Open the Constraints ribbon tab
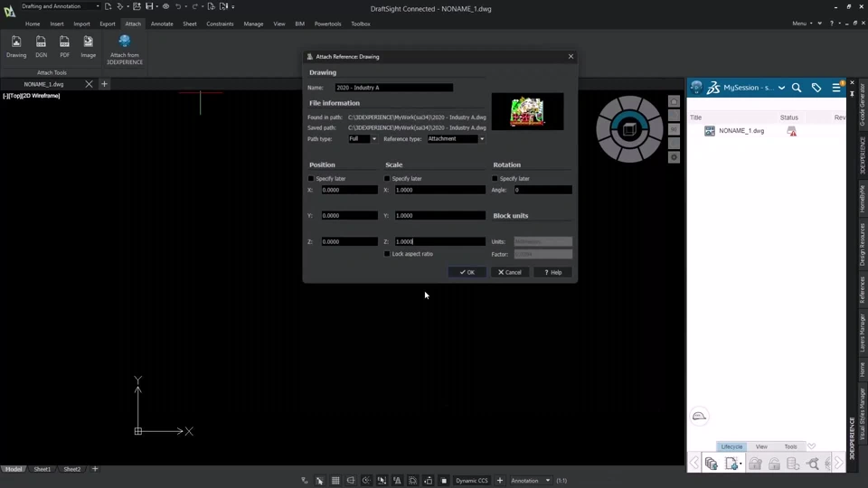Screen dimensions: 868x488 (220, 23)
